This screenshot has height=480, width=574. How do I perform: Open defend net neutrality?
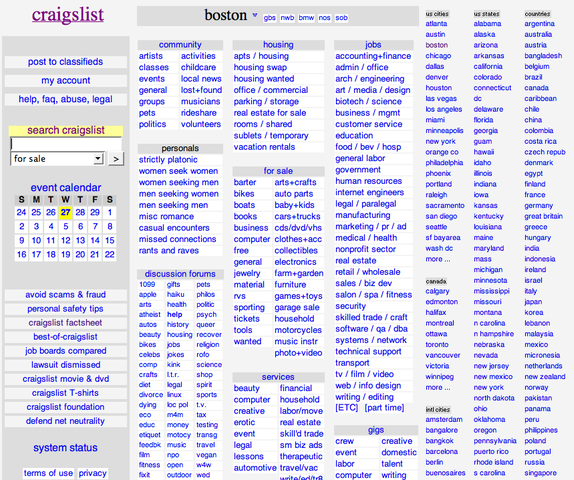[66, 421]
